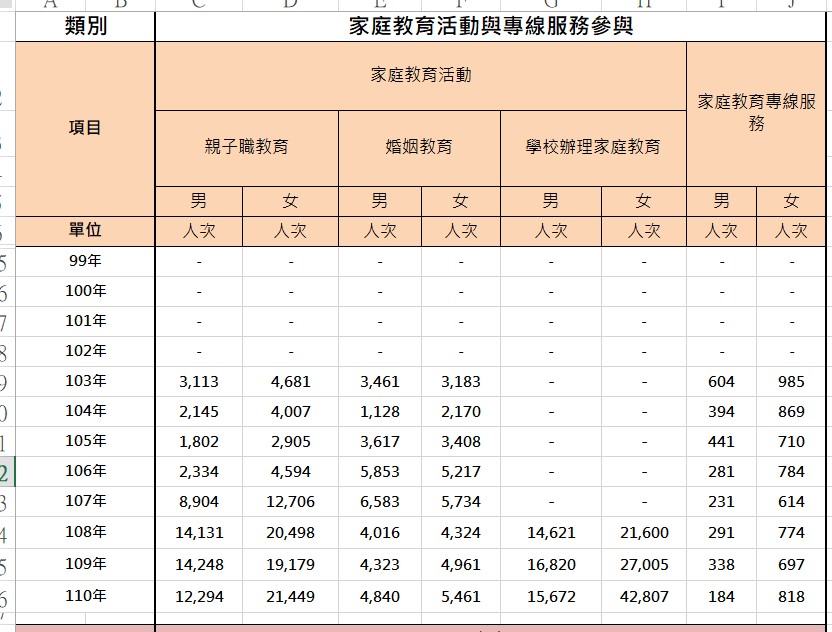Select the 104年 row label
The image size is (832, 632).
coord(85,411)
